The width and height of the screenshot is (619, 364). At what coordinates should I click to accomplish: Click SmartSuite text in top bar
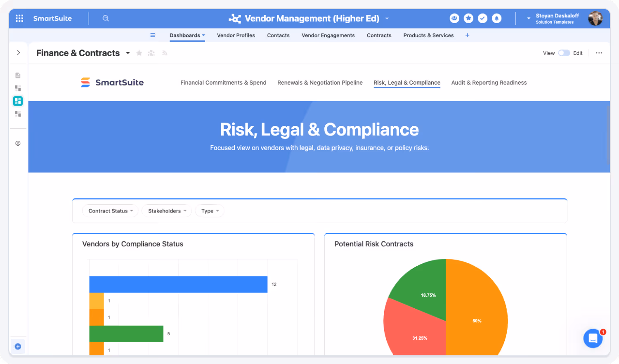click(x=52, y=18)
